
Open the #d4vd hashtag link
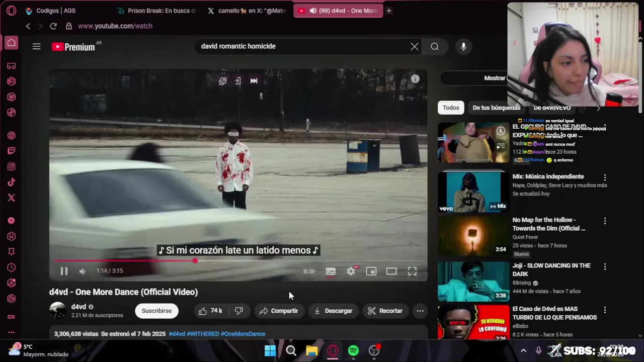click(x=177, y=334)
